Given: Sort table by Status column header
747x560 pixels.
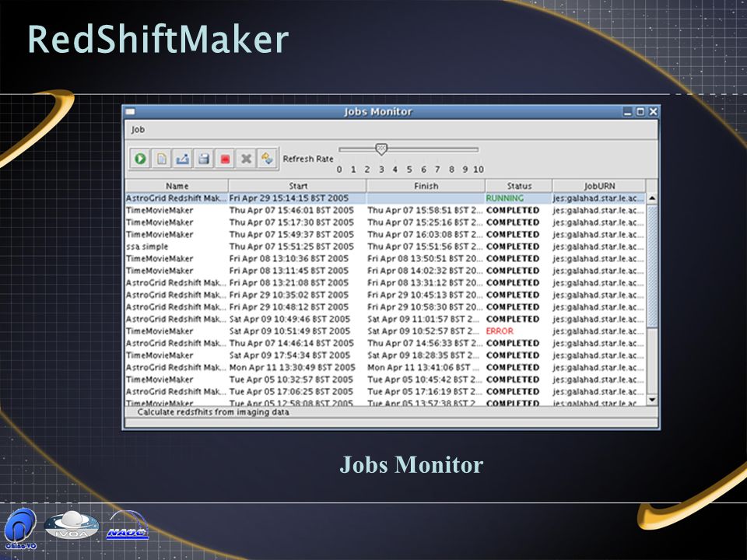Looking at the screenshot, I should (x=519, y=186).
